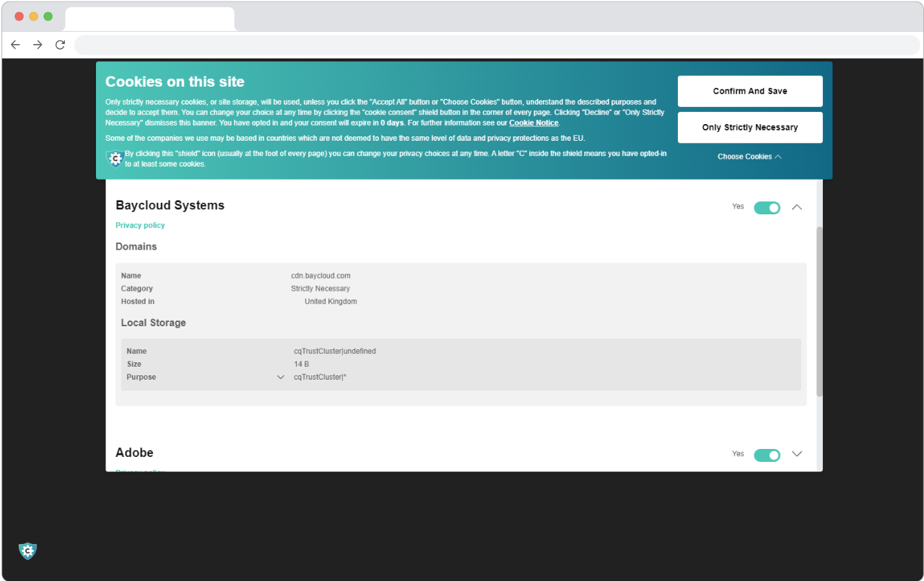Reload the page with the refresh icon

pyautogui.click(x=61, y=45)
